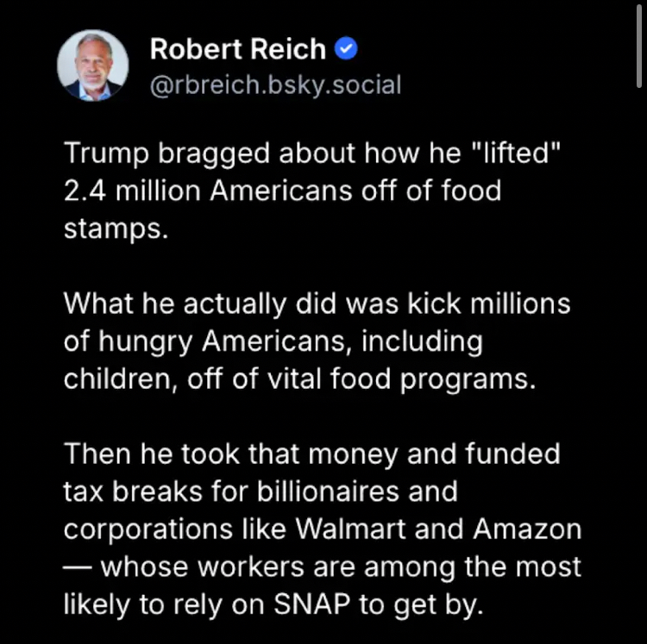Viewport: 647px width, 644px height.
Task: Click the paragraph starting "Then he took that money"
Action: pyautogui.click(x=322, y=529)
